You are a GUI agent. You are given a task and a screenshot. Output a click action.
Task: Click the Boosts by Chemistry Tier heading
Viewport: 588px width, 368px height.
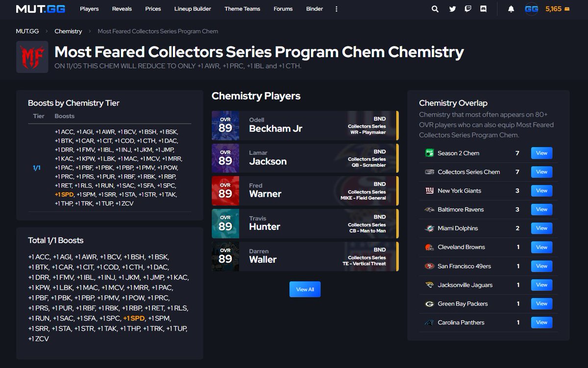tap(73, 103)
